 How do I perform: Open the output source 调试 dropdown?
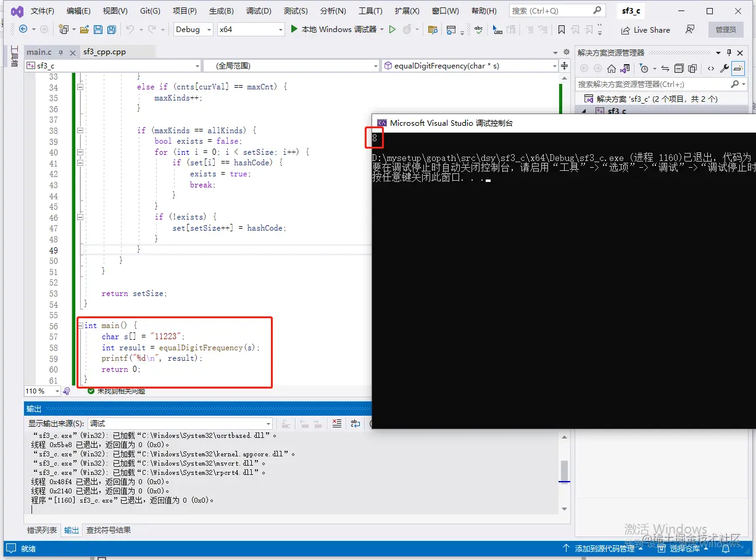coord(180,423)
